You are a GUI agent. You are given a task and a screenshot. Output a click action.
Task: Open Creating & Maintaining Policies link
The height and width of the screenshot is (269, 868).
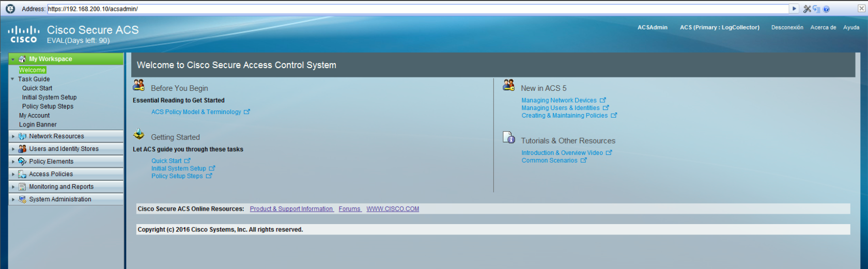click(565, 116)
